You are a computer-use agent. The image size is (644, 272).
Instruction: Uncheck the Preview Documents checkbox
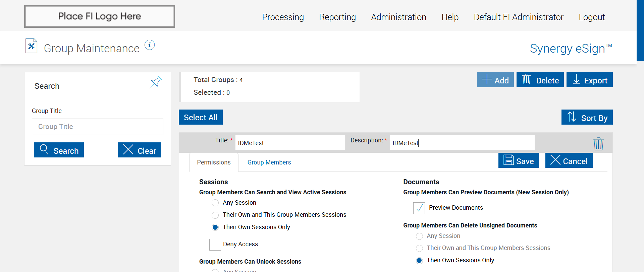(419, 208)
